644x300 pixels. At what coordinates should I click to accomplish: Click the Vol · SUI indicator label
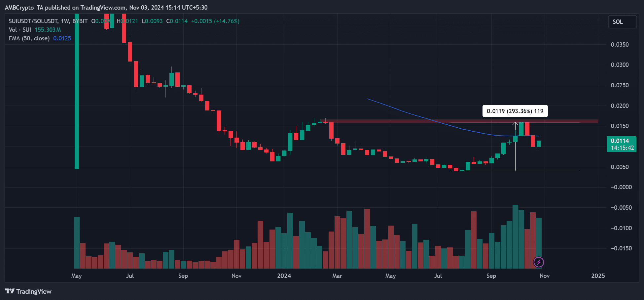[20, 30]
